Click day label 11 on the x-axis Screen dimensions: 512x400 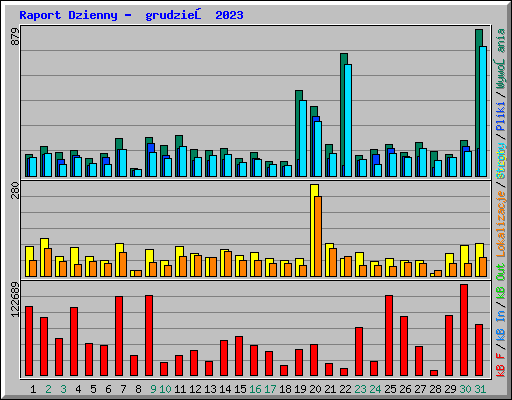(x=180, y=389)
